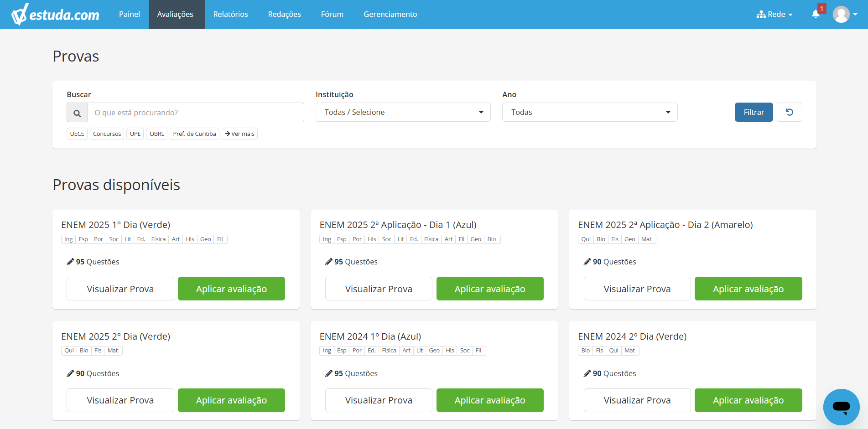Screen dimensions: 868x429
Task: Open the user avatar menu
Action: pos(845,14)
